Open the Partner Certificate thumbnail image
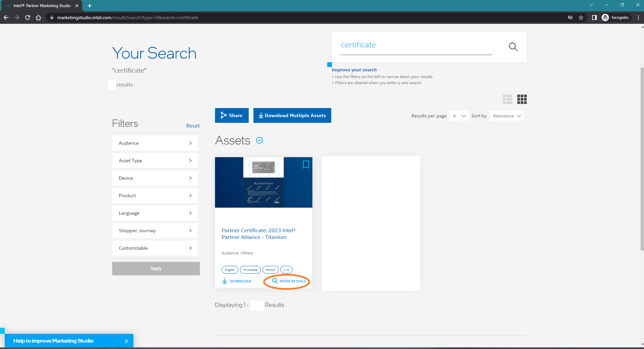 (x=264, y=182)
